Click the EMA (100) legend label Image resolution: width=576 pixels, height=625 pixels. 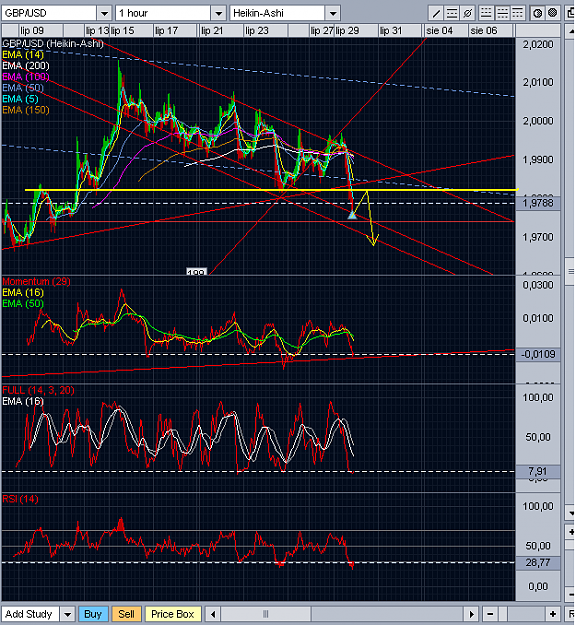pyautogui.click(x=26, y=77)
